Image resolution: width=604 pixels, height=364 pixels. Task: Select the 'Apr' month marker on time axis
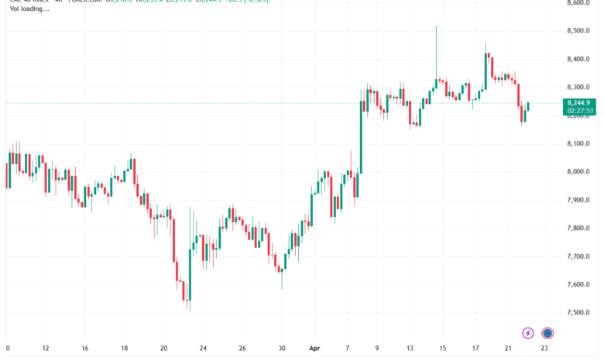[314, 349]
